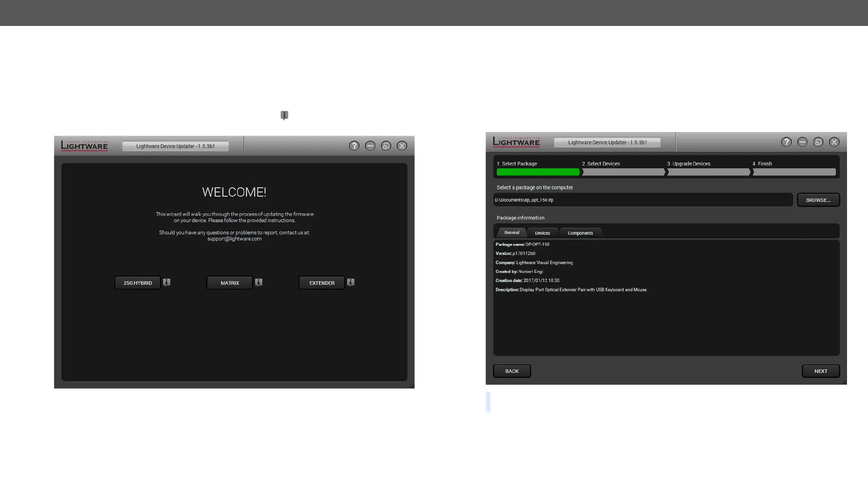Viewport: 868px width, 487px height.
Task: Click '1. Select Package' step label
Action: pyautogui.click(x=517, y=164)
